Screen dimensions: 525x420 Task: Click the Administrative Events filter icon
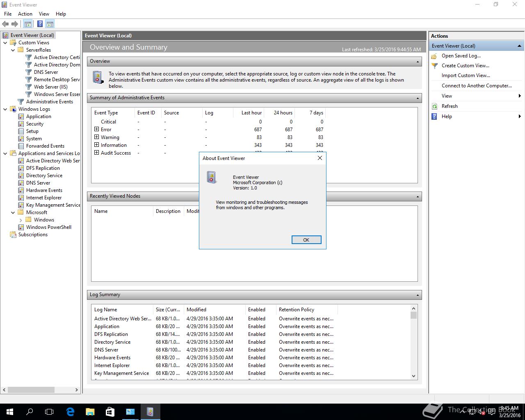(21, 102)
